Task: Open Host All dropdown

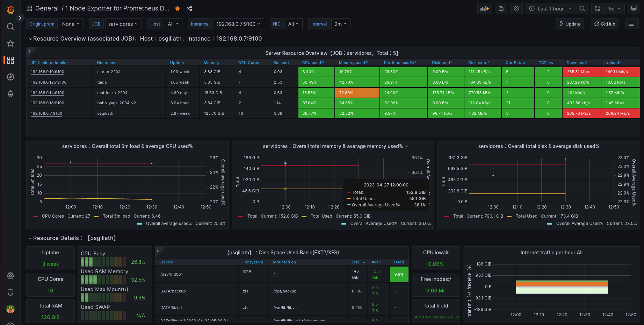Action: pyautogui.click(x=173, y=24)
